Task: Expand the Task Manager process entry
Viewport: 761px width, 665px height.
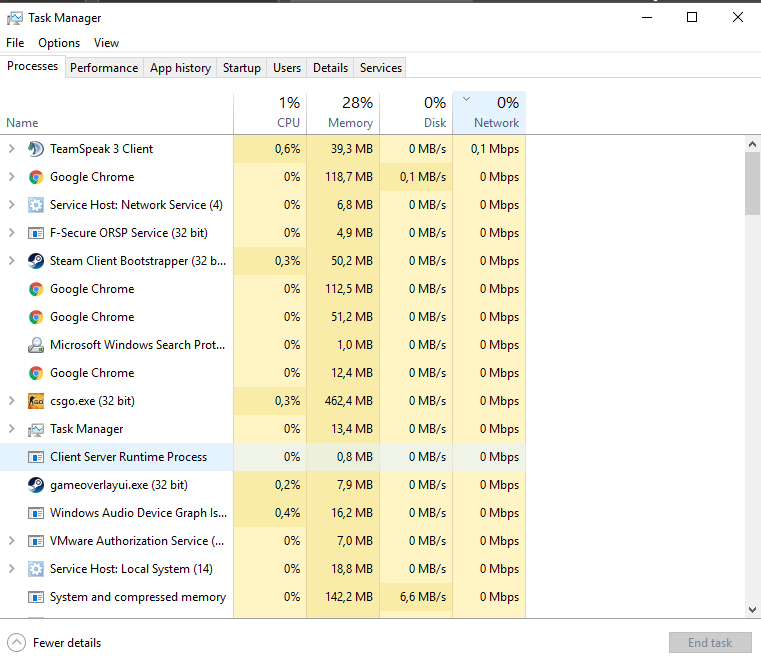Action: 12,429
